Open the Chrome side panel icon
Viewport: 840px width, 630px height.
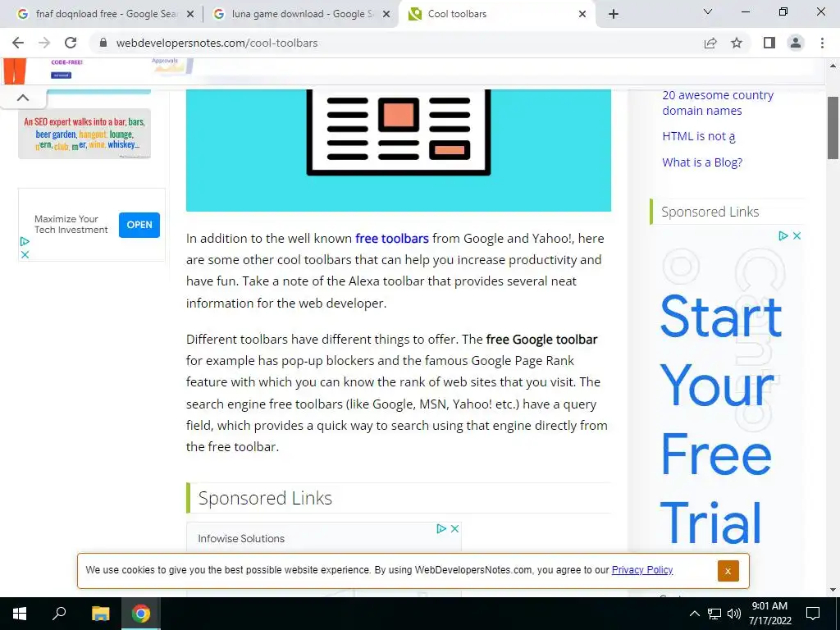pos(769,43)
